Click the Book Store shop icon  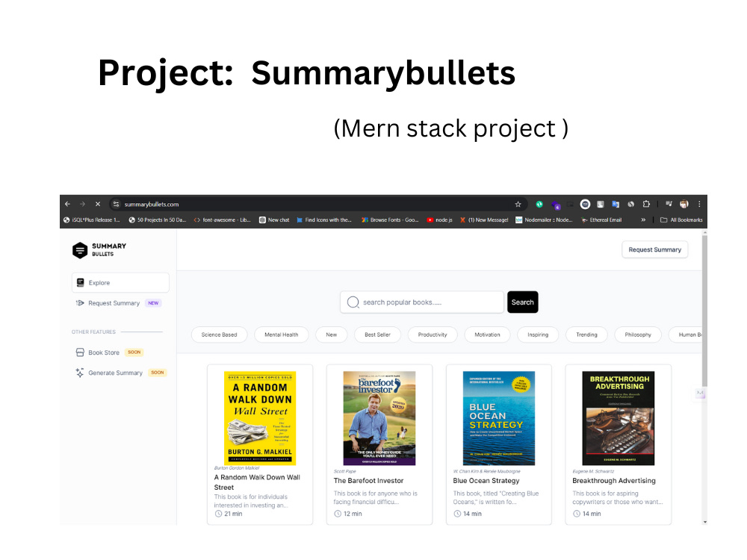pos(80,352)
